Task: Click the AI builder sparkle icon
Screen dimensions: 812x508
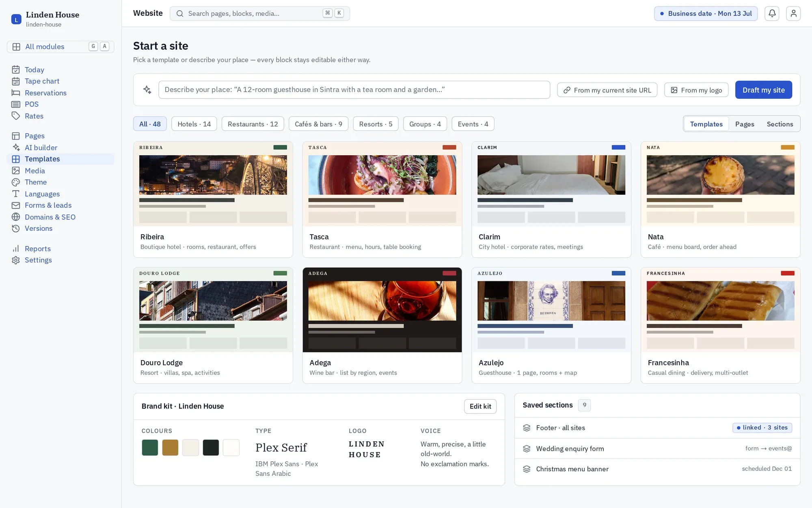Action: (16, 148)
